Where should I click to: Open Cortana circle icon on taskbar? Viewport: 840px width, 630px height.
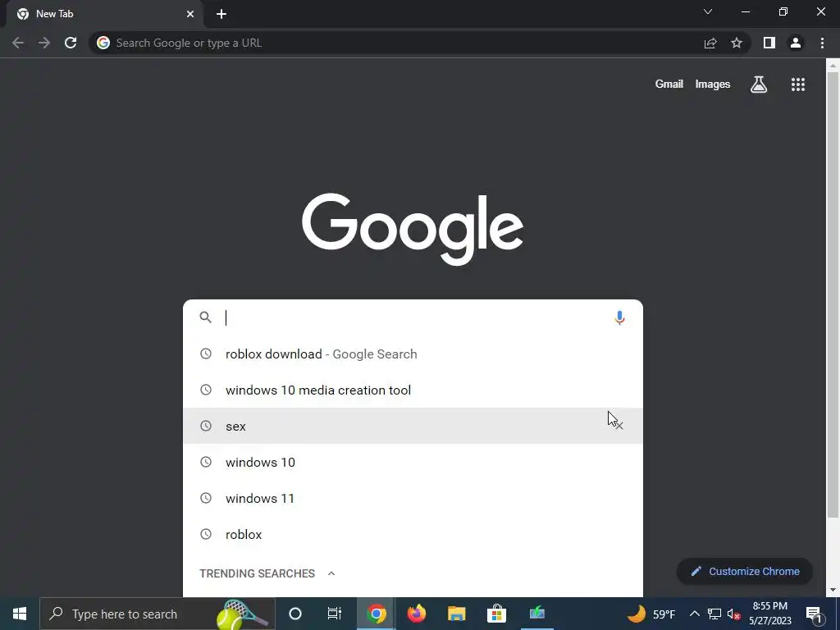(295, 614)
